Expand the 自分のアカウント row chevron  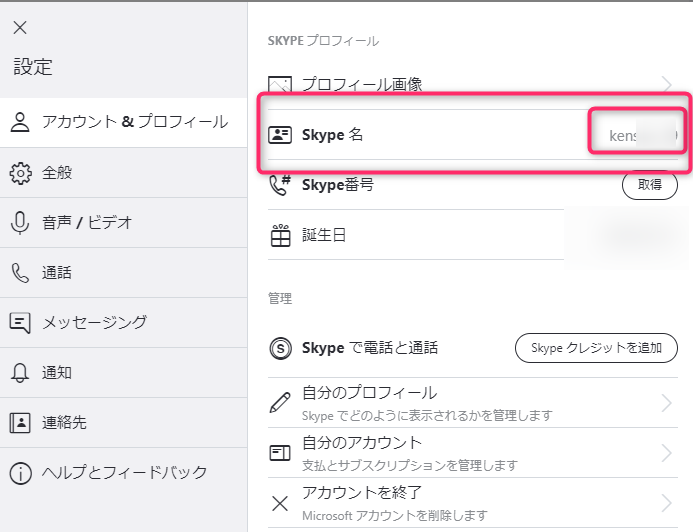pos(667,453)
